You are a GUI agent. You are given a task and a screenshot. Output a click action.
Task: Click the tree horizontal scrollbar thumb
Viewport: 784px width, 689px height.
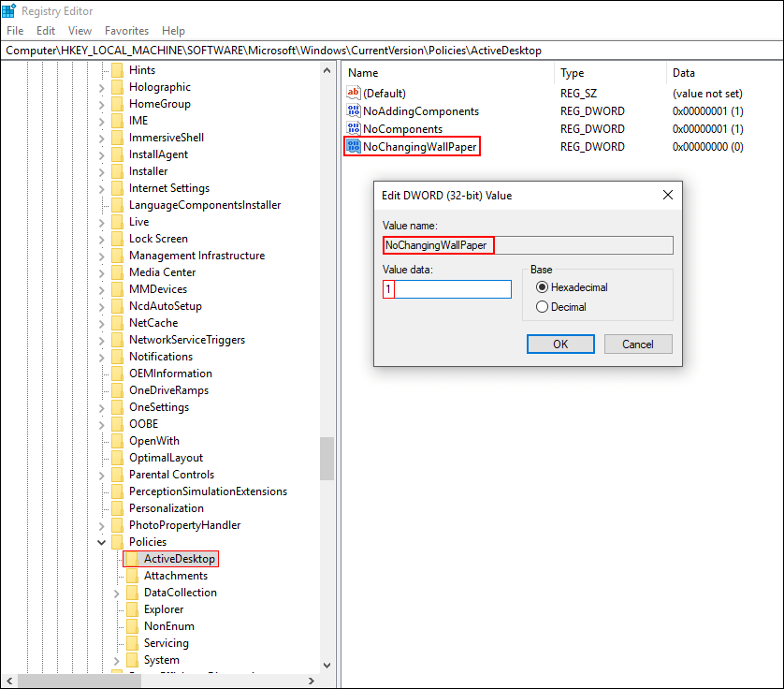pos(80,681)
